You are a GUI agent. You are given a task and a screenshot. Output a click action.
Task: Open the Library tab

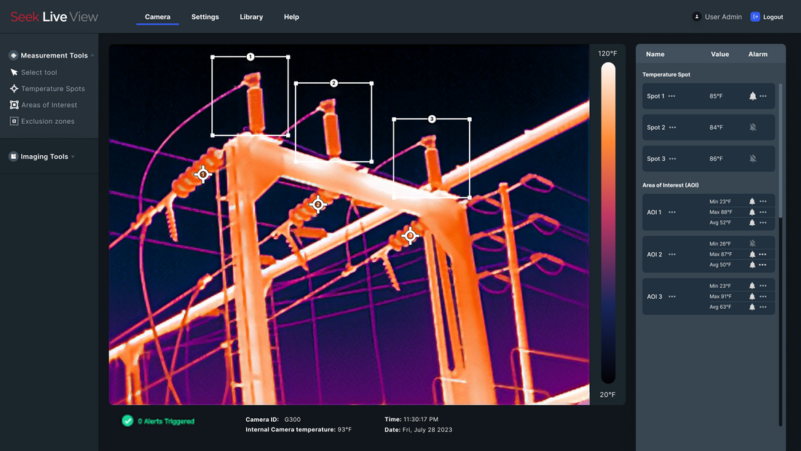point(251,17)
